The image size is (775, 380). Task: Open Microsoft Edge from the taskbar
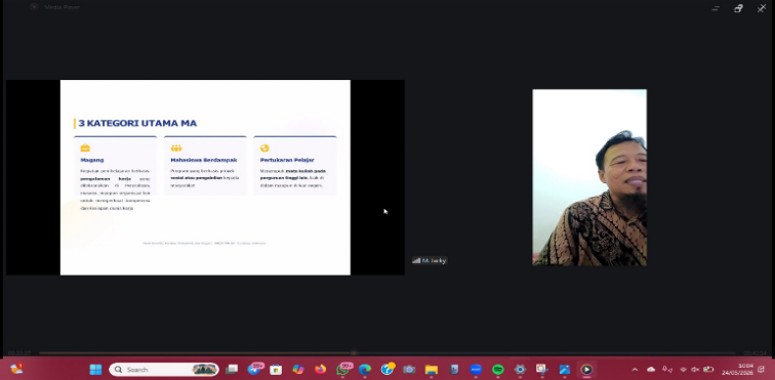tap(365, 369)
